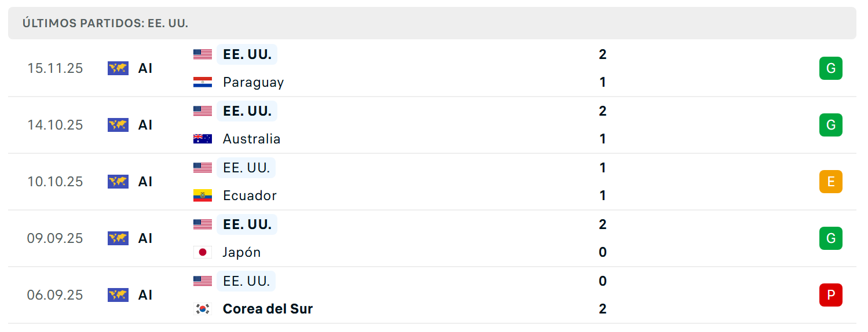Open the Australia team link
Image resolution: width=868 pixels, height=332 pixels.
tap(251, 139)
